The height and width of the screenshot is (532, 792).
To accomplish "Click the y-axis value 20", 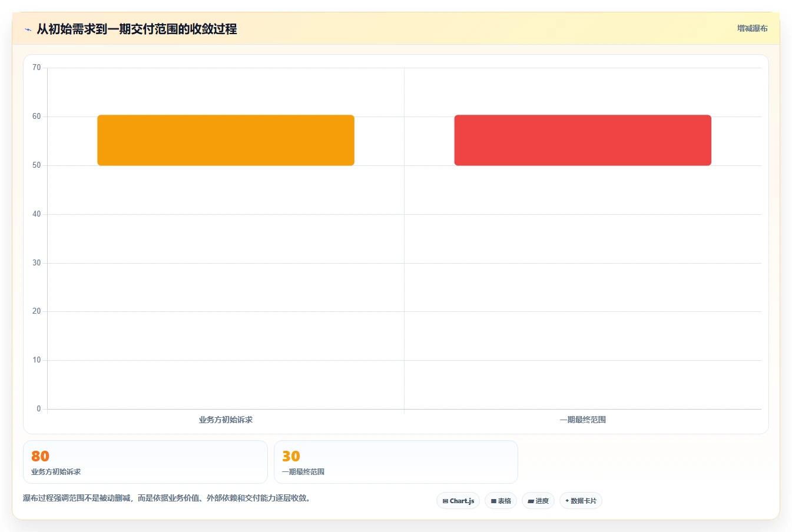I will (37, 311).
